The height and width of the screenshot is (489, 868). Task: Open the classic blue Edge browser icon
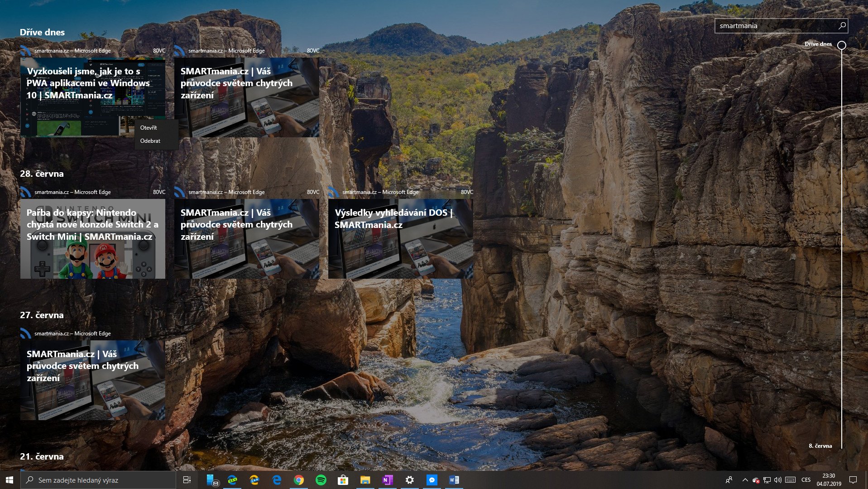[x=277, y=480]
